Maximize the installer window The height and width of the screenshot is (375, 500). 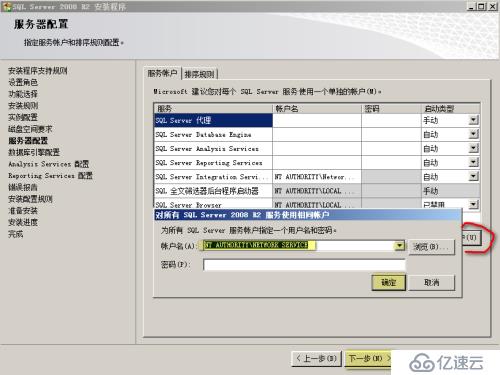point(482,6)
